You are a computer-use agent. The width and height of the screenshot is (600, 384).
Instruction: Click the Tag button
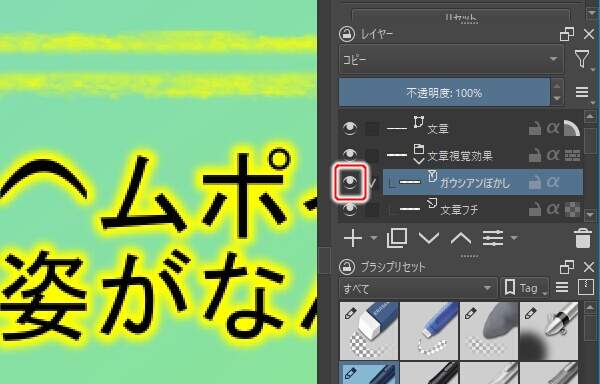point(524,288)
